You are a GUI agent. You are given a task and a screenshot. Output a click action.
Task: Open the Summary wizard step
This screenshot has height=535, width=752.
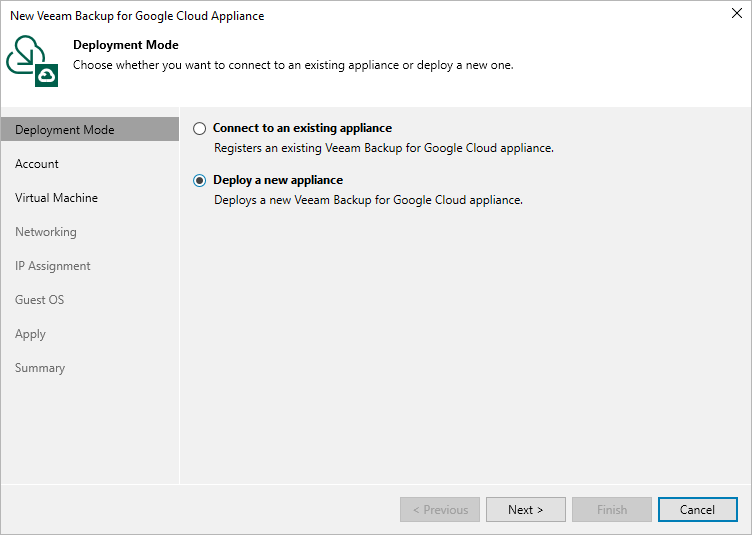coord(40,368)
